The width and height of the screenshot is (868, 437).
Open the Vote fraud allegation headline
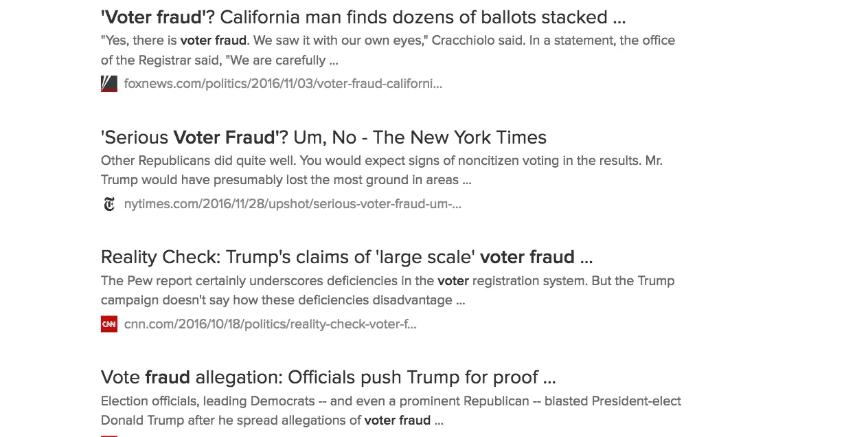click(328, 377)
